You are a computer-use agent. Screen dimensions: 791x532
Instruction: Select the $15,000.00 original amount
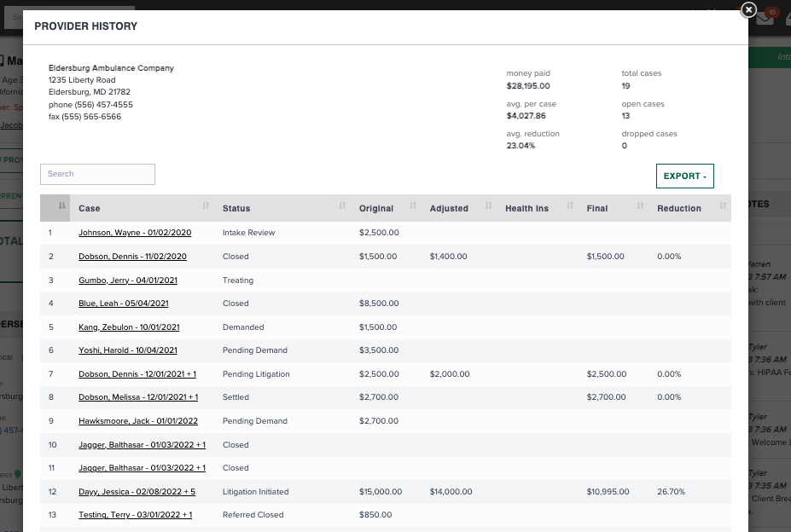(x=381, y=491)
